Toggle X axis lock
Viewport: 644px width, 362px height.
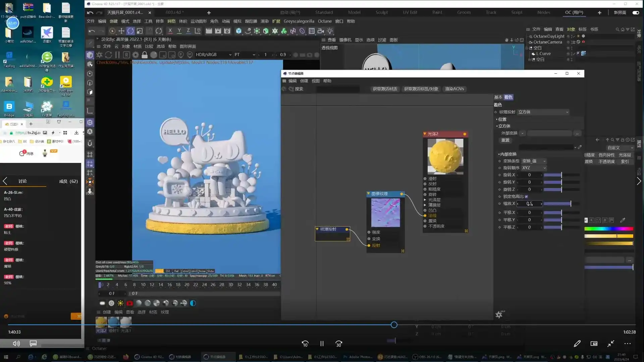click(170, 31)
